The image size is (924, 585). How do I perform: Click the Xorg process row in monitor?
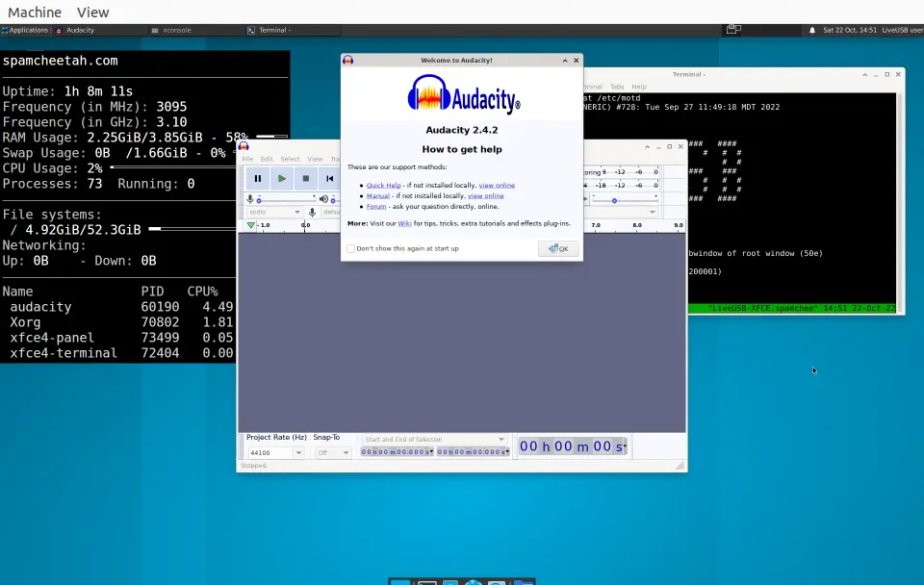(x=118, y=322)
